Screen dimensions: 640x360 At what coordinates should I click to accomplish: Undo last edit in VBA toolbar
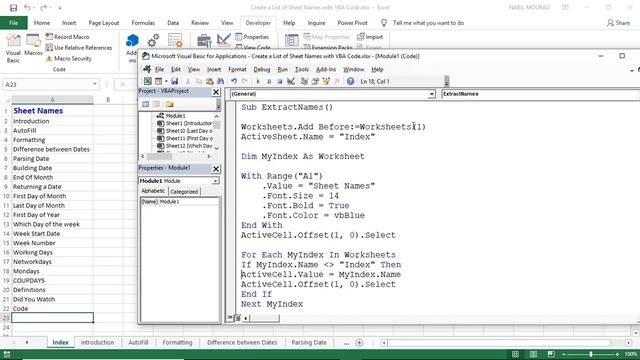coord(233,81)
